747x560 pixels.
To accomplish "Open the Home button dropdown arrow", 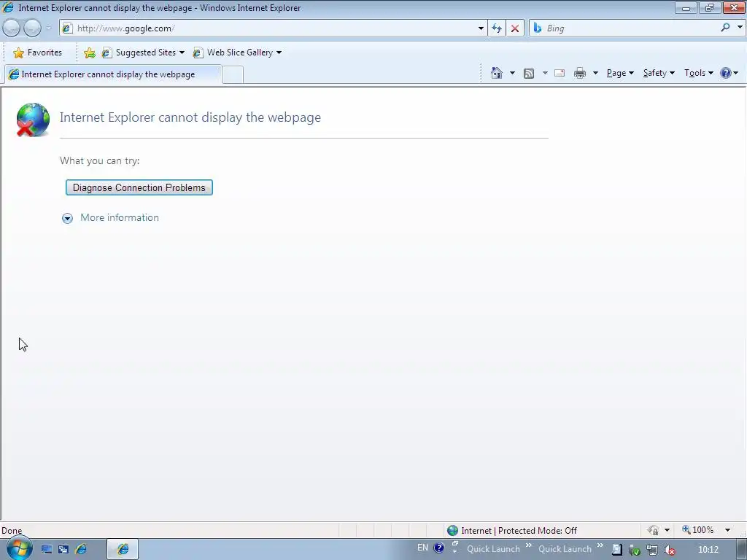I will click(512, 73).
